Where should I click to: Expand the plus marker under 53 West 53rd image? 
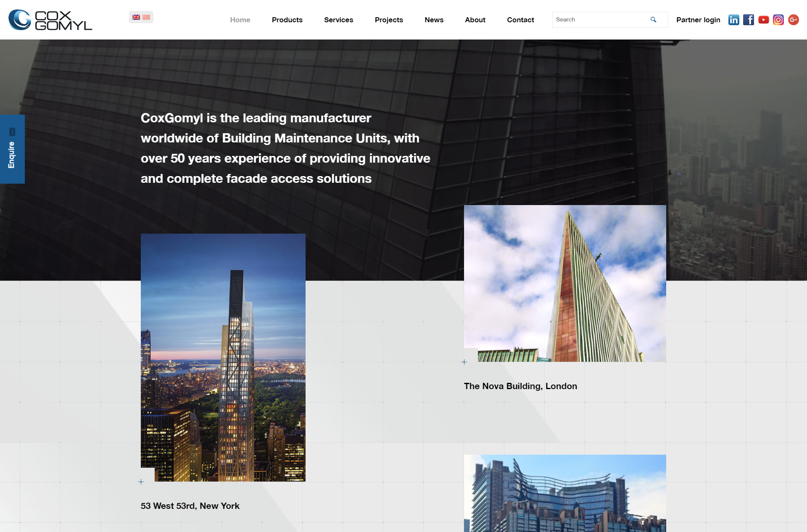click(141, 482)
